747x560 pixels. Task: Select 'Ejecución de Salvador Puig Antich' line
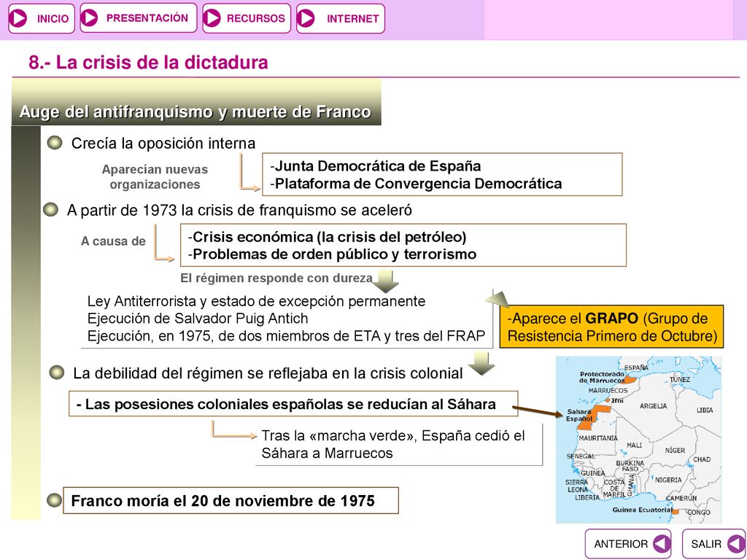point(198,318)
